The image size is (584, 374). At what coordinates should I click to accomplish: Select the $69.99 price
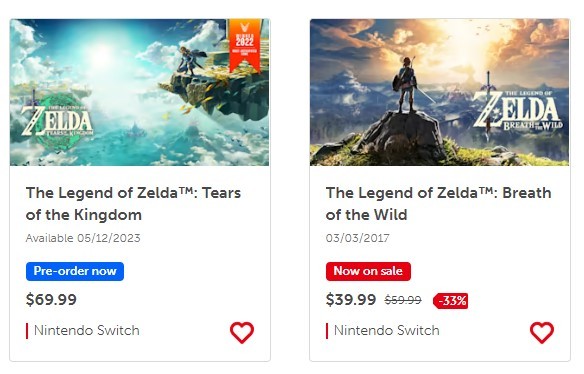tap(51, 299)
